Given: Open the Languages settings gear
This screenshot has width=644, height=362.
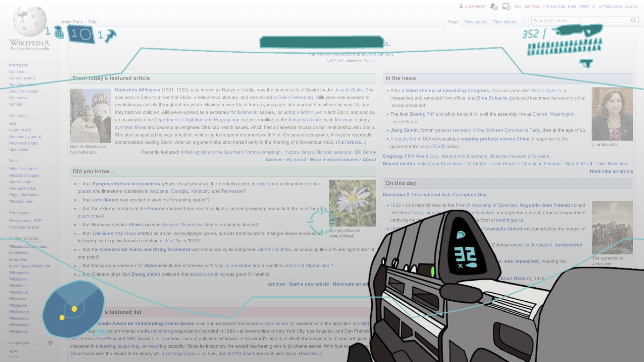Looking at the screenshot, I should 50,343.
